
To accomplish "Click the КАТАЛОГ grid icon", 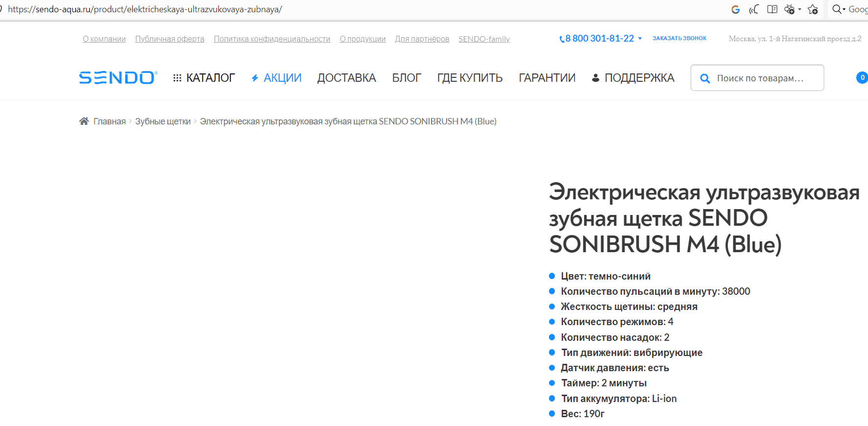I will point(177,78).
